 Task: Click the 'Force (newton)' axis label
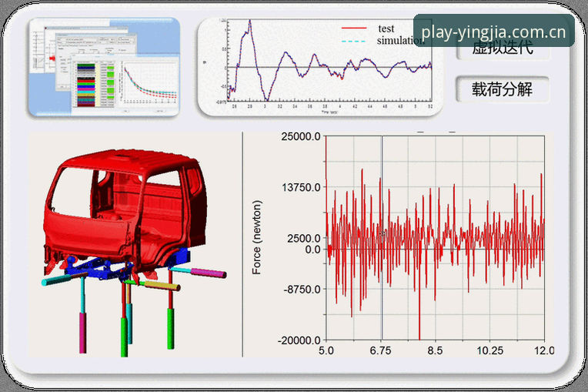tap(256, 237)
